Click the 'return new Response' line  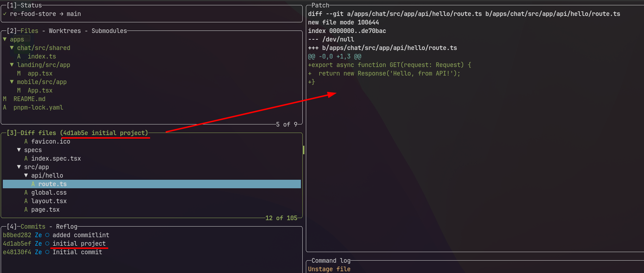coord(384,73)
